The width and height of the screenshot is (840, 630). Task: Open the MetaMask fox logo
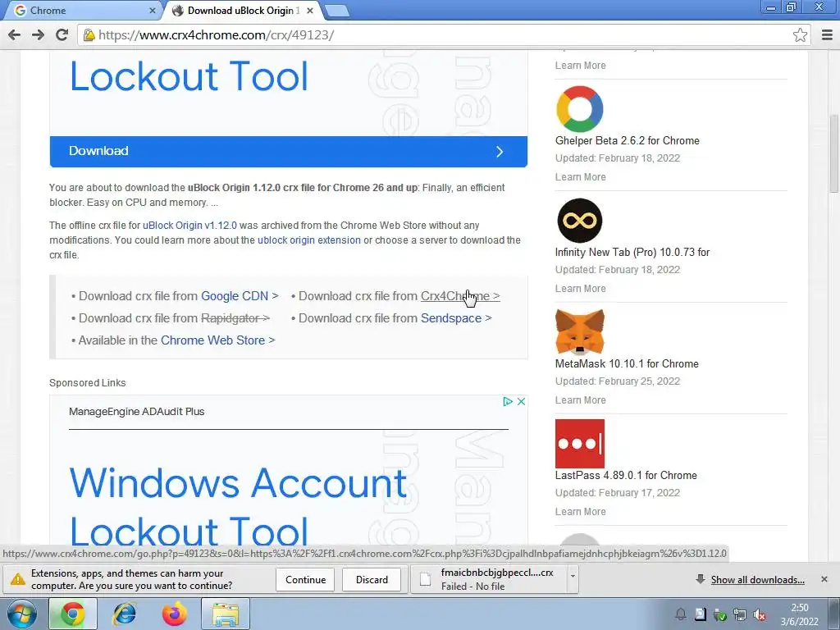[580, 332]
